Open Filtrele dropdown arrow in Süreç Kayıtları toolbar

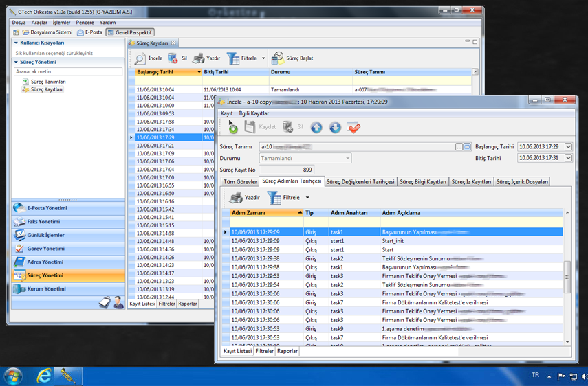point(263,58)
